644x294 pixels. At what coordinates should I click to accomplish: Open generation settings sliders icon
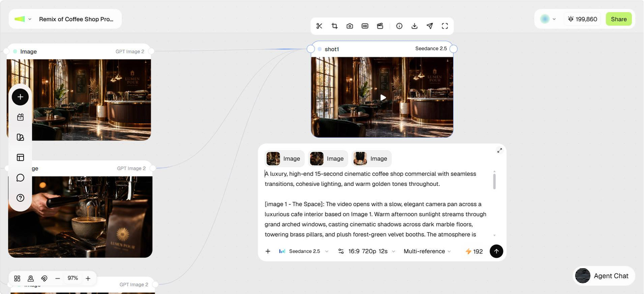point(341,251)
